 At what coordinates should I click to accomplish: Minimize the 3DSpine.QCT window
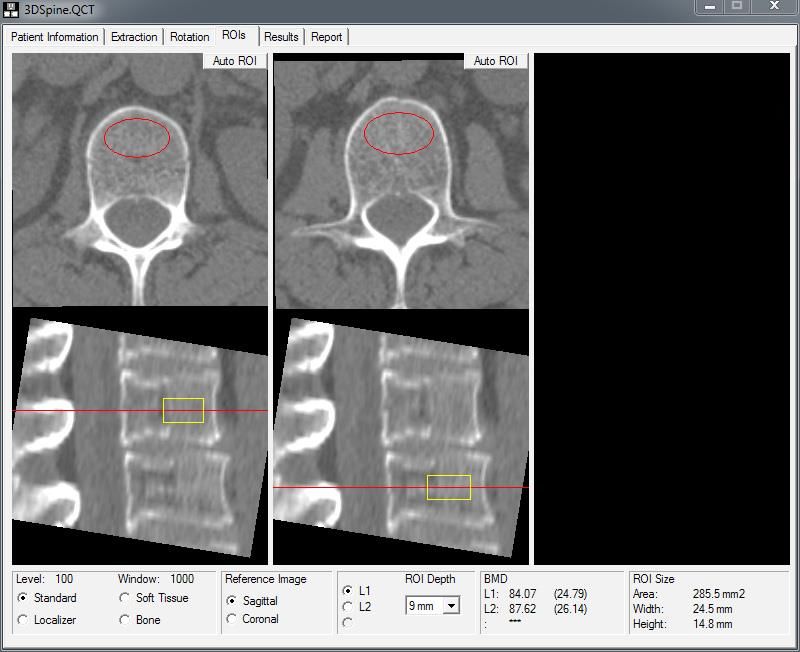coord(710,7)
